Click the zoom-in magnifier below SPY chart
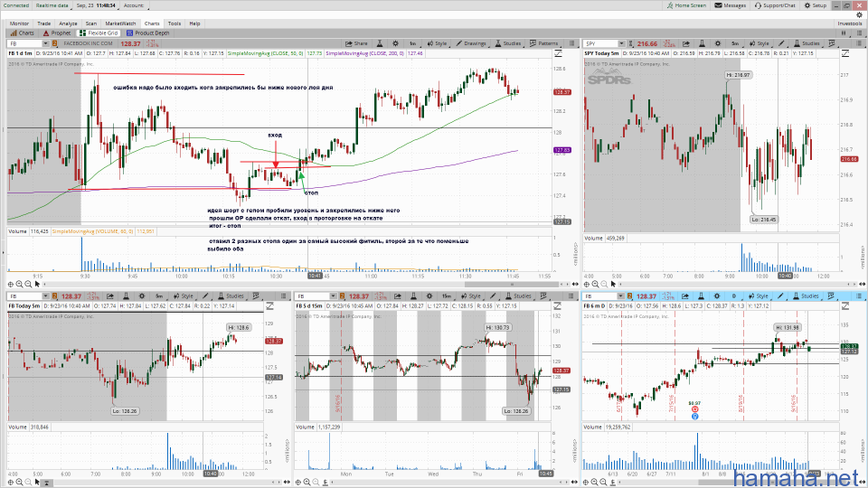 595,284
